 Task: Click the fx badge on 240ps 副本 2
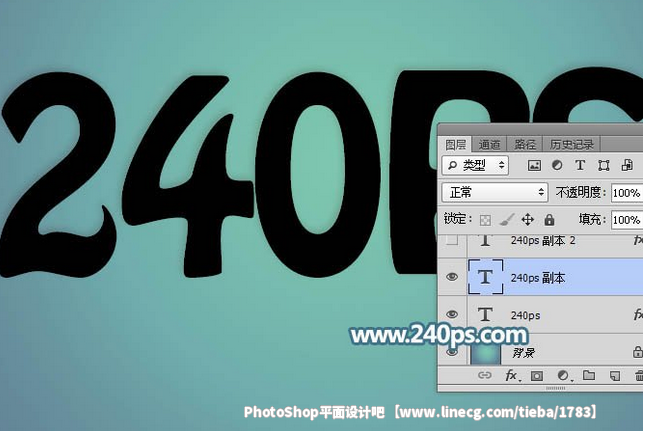click(638, 240)
